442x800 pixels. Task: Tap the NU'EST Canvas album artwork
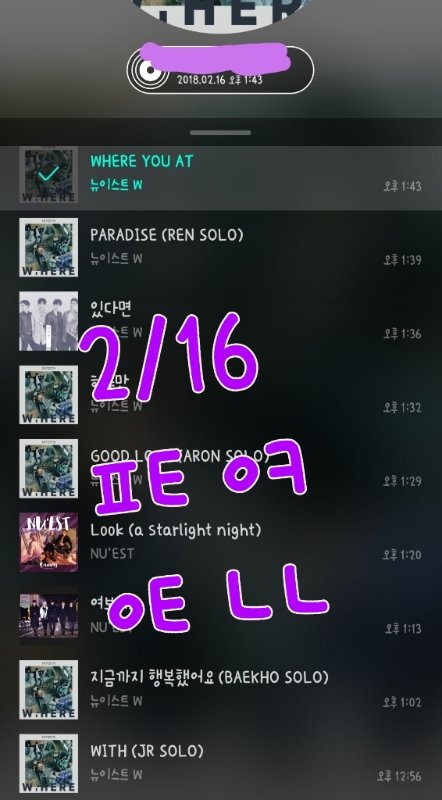(x=48, y=542)
